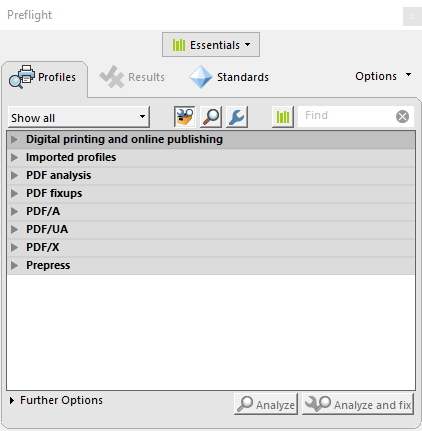This screenshot has height=431, width=422.
Task: Select the 'PDF/X' row text
Action: [43, 247]
